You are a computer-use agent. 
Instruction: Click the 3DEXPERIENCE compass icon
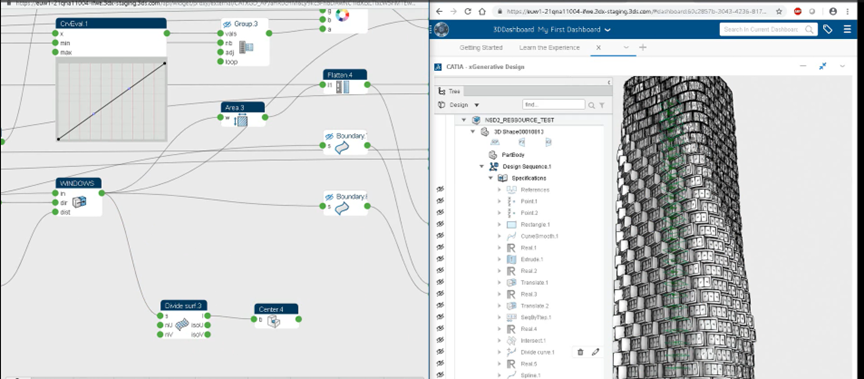click(x=441, y=30)
